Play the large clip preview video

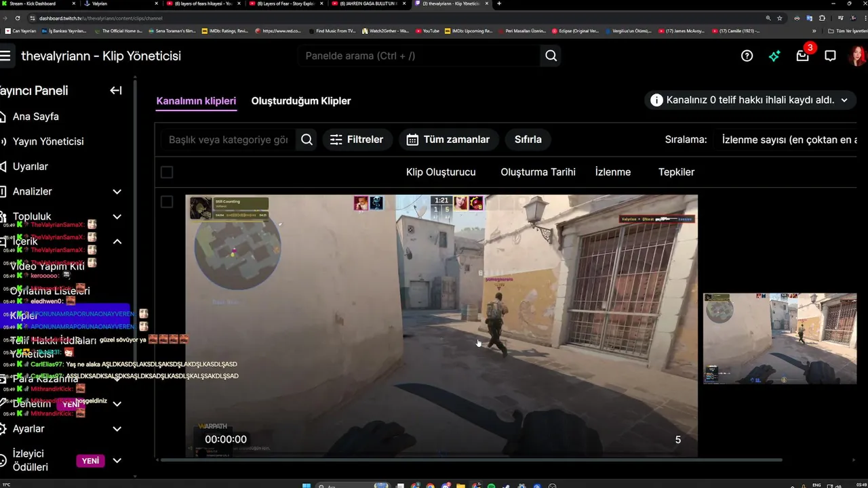click(x=441, y=326)
